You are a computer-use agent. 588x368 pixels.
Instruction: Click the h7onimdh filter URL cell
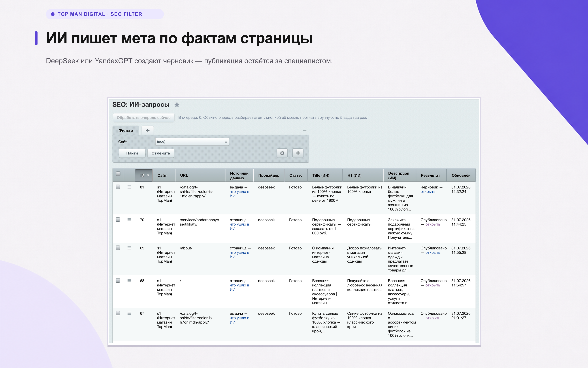(x=196, y=318)
